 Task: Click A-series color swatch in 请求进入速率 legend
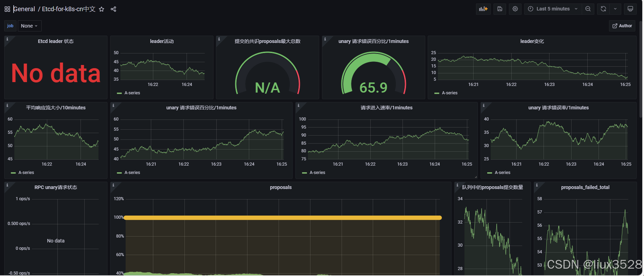(x=304, y=173)
